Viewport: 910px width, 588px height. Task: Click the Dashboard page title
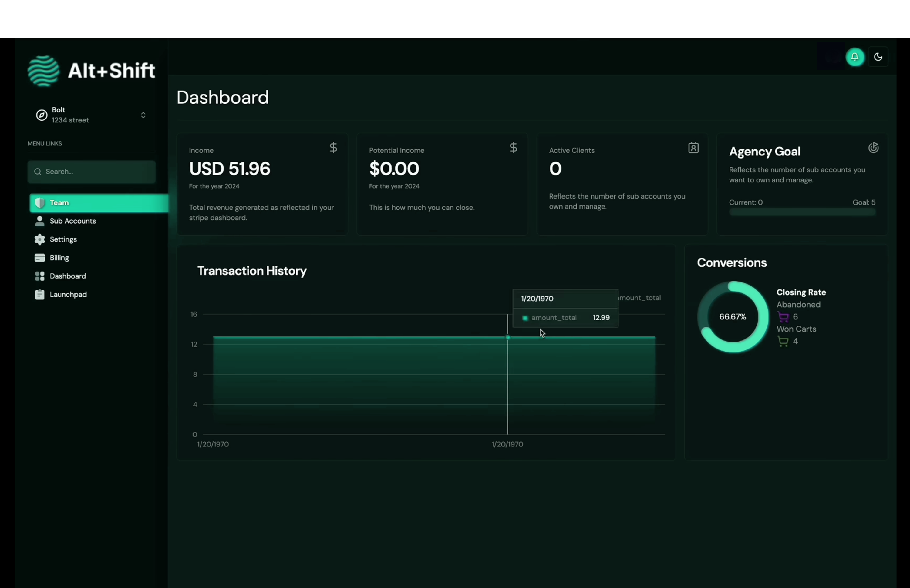[223, 98]
